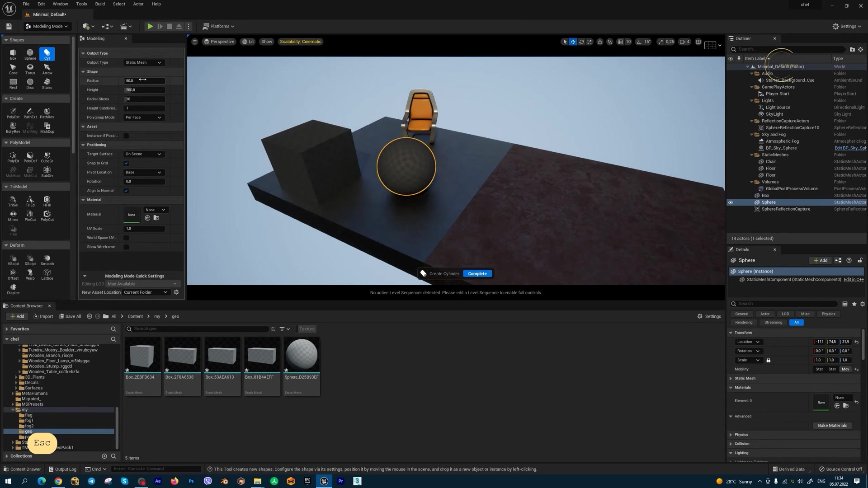This screenshot has height=488, width=868.
Task: Open the Build menu
Action: (x=99, y=4)
